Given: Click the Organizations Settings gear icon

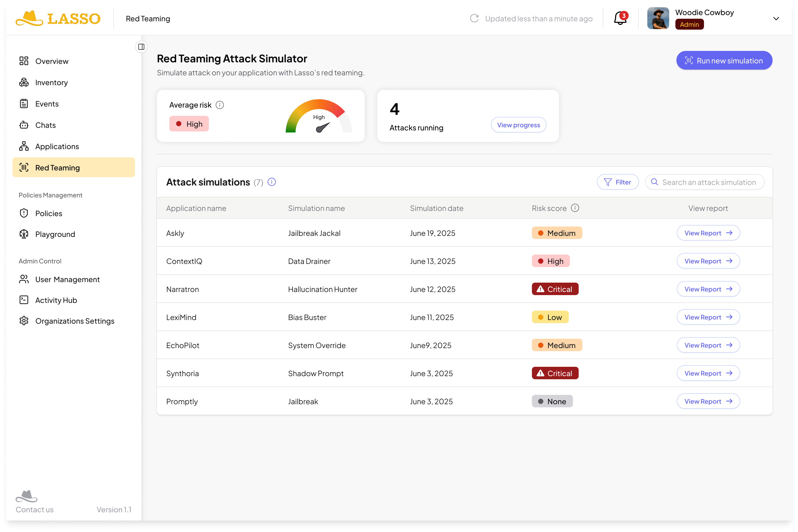Looking at the screenshot, I should 24,321.
